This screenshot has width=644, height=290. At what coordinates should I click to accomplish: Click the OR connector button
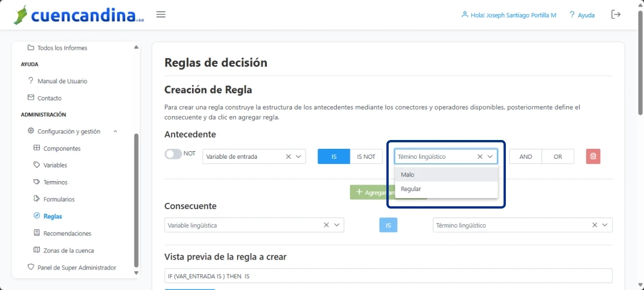pos(558,156)
